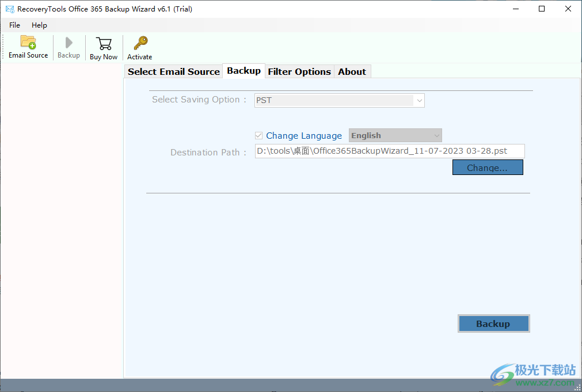
Task: Open Buy Now shopping cart icon
Action: pyautogui.click(x=104, y=47)
